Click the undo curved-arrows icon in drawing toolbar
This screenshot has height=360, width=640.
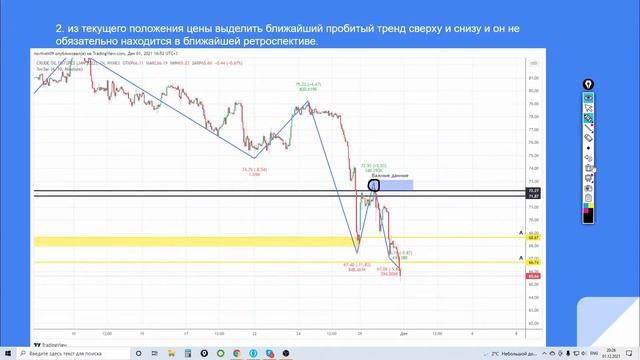tap(588, 158)
